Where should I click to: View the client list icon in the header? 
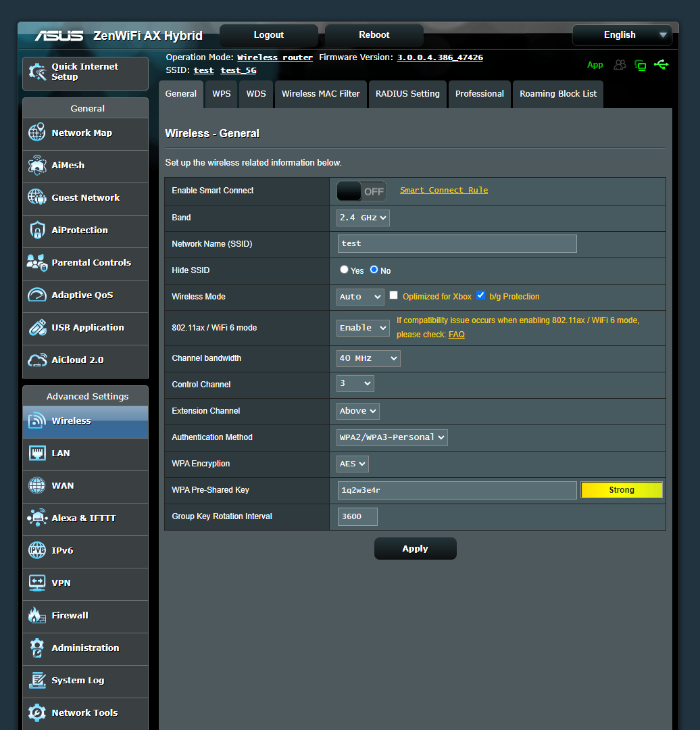click(x=620, y=65)
